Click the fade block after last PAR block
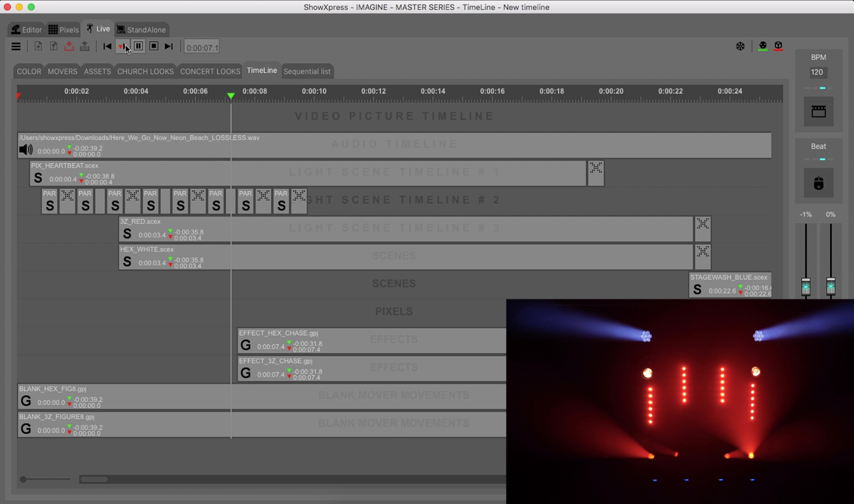This screenshot has width=854, height=504. (x=299, y=201)
